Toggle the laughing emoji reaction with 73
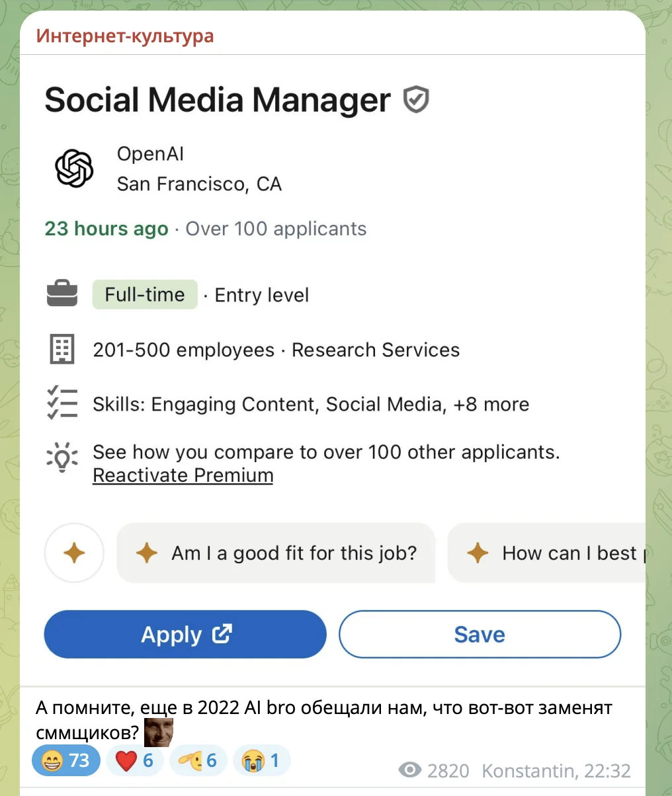The image size is (672, 796). (66, 761)
